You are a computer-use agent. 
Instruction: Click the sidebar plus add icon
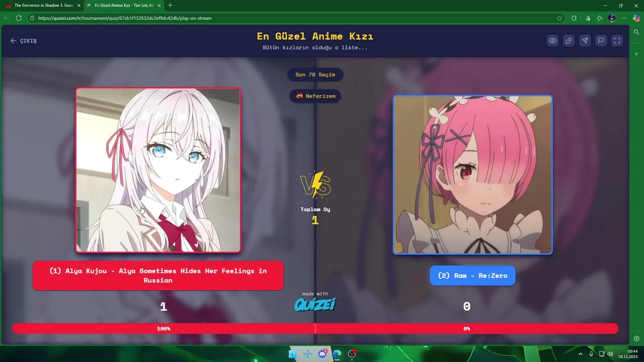click(636, 53)
